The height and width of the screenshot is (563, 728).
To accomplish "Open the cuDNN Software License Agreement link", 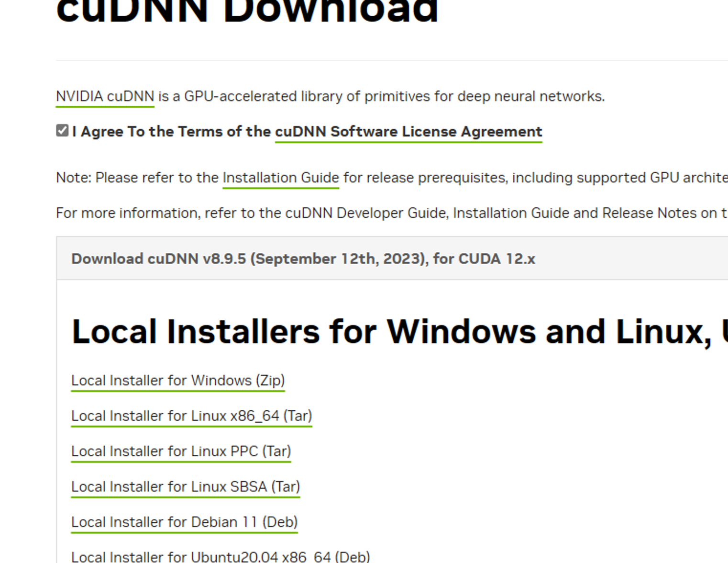I will [408, 132].
